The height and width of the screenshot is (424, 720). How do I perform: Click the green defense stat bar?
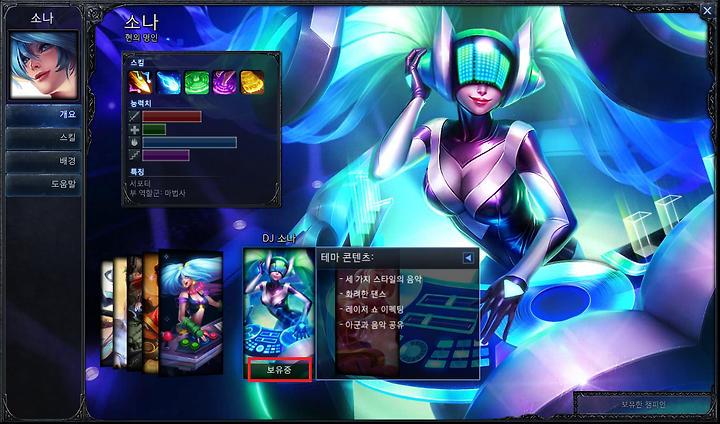(x=154, y=130)
